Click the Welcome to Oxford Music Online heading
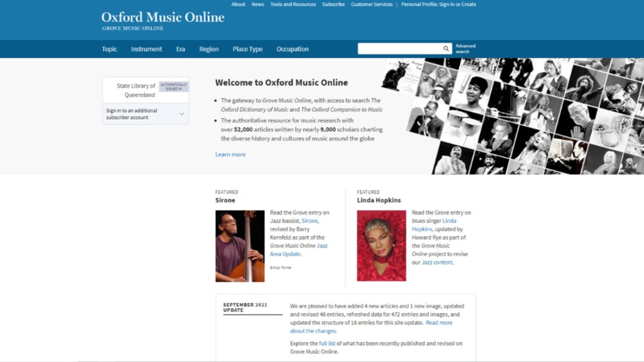The image size is (644, 362). (x=281, y=83)
